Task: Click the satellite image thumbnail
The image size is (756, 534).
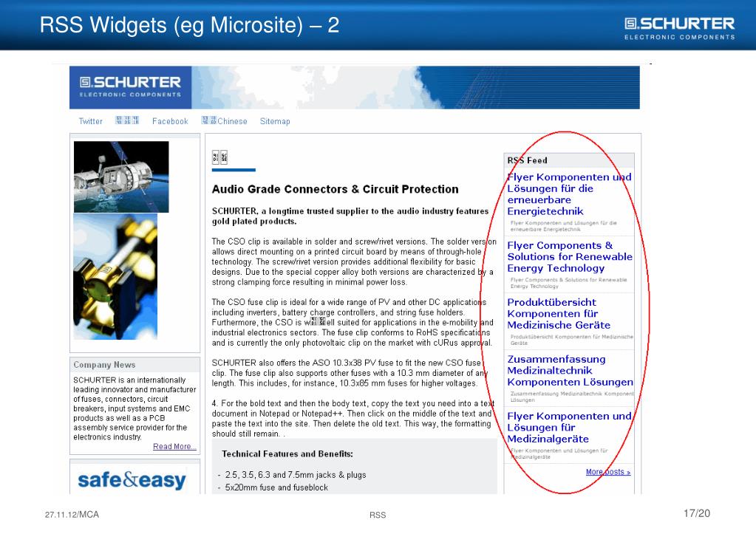Action: coord(121,177)
